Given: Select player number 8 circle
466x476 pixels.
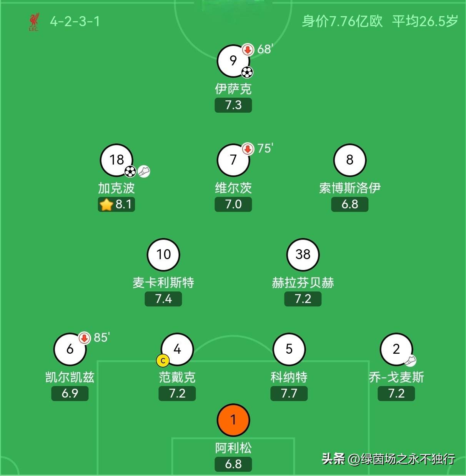Looking at the screenshot, I should point(349,160).
